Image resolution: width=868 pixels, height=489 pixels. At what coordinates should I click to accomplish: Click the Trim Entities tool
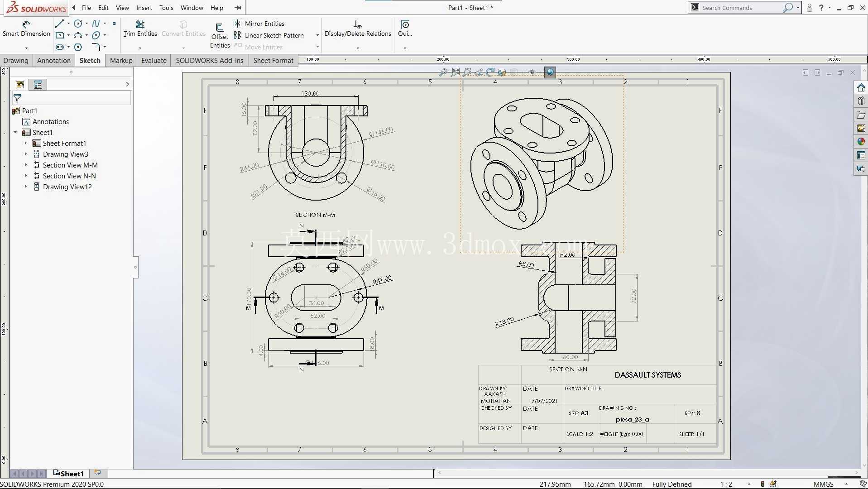(140, 28)
